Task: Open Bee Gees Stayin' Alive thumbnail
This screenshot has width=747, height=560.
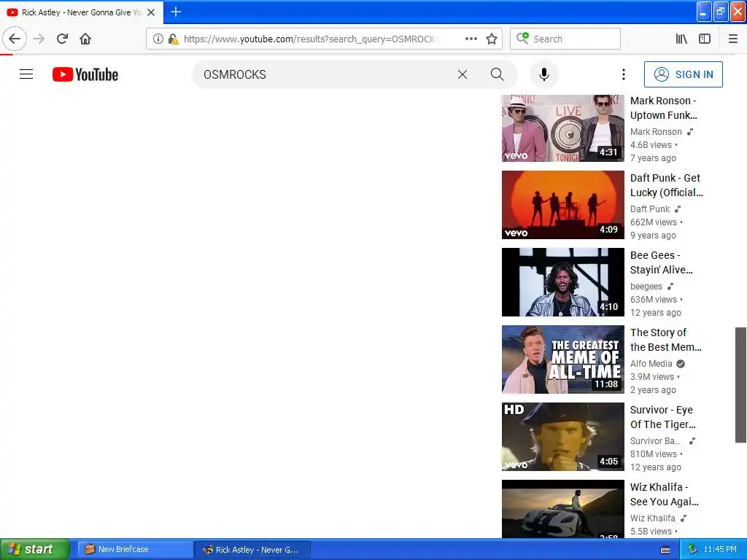Action: coord(562,282)
